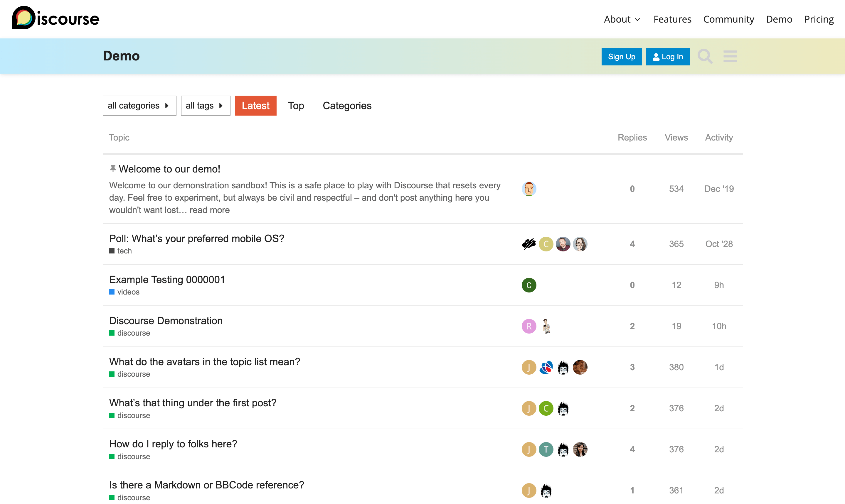
Task: Open the hamburger menu icon
Action: click(x=730, y=56)
